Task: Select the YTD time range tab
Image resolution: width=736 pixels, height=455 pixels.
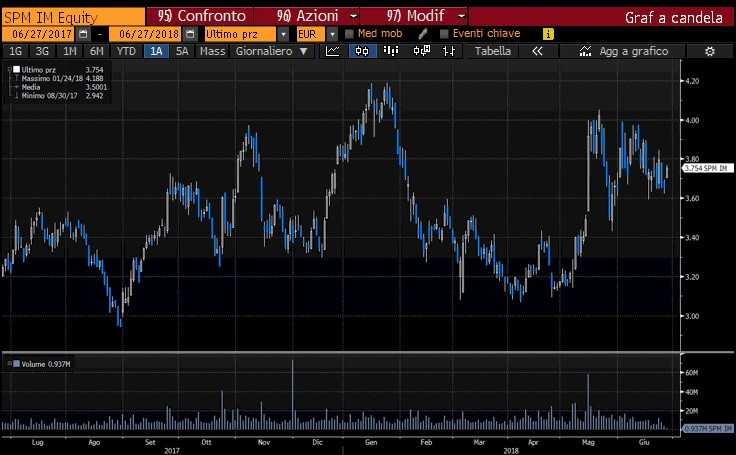Action: pyautogui.click(x=126, y=51)
